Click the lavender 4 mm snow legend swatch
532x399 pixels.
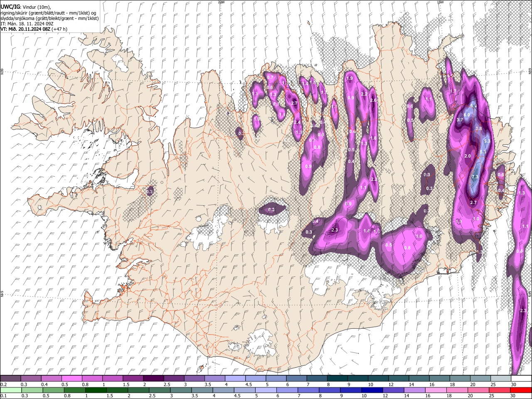235,378
